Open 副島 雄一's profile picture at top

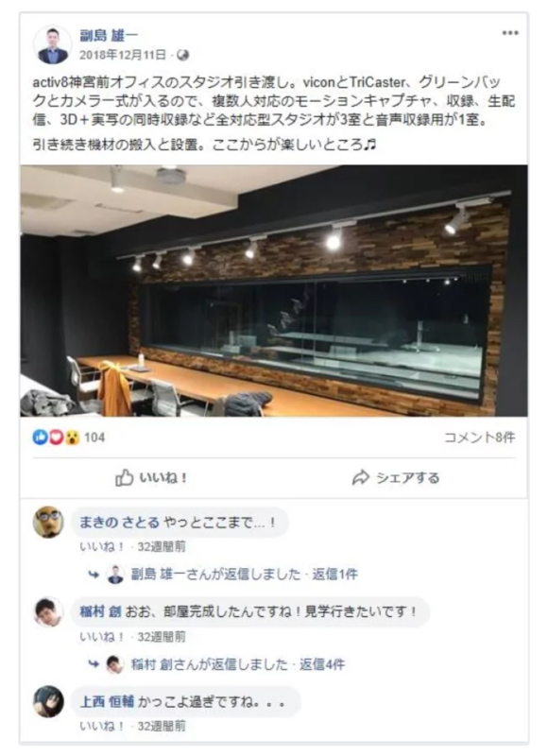(x=53, y=45)
